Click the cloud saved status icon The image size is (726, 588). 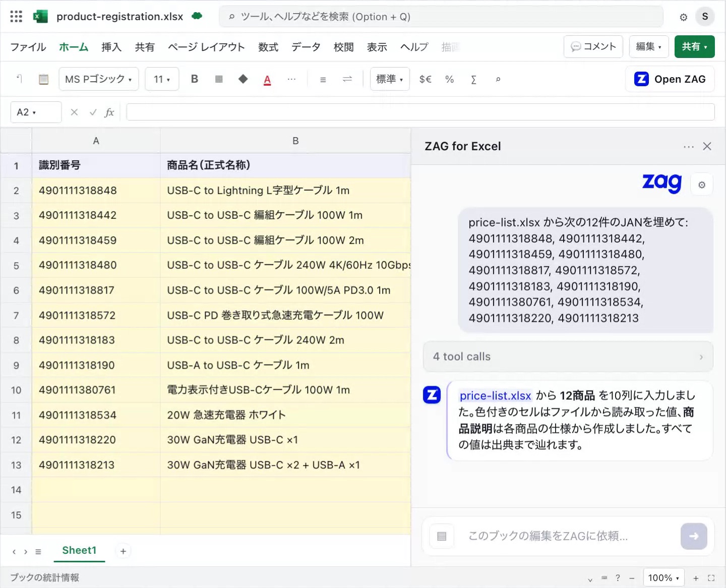tap(197, 16)
